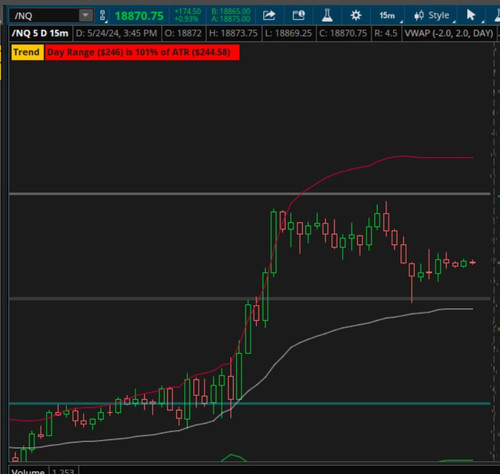The width and height of the screenshot is (500, 474).
Task: Click the date readout 5/24/24, 3:45 PM
Action: click(x=116, y=33)
